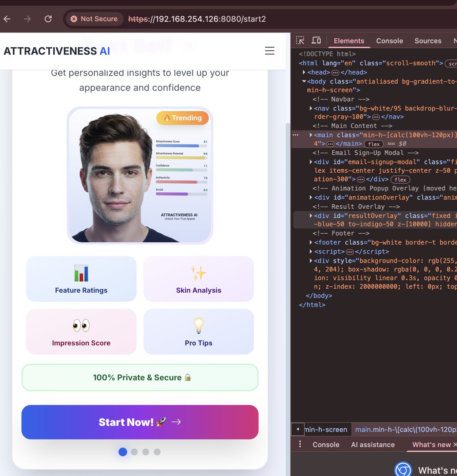Open the drawer kebab menu
457x476 pixels.
pos(300,444)
